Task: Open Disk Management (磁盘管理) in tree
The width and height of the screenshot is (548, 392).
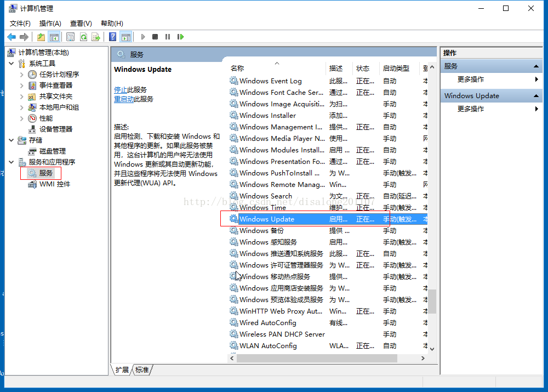Action: tap(53, 151)
